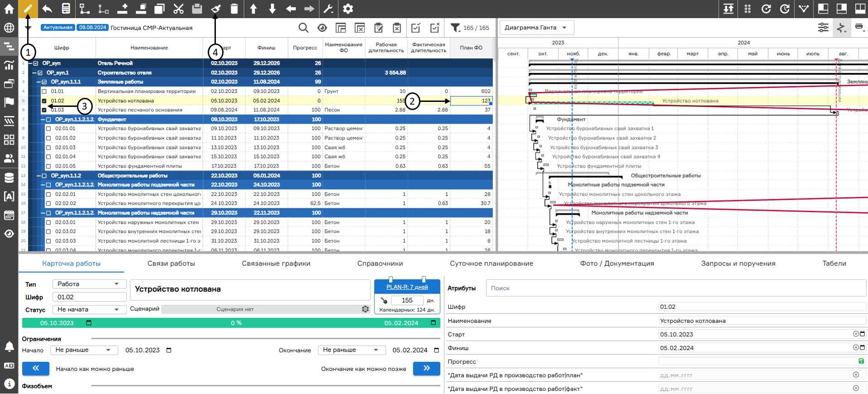The width and height of the screenshot is (868, 394).
Task: Click the undo arrow icon
Action: coord(47,9)
